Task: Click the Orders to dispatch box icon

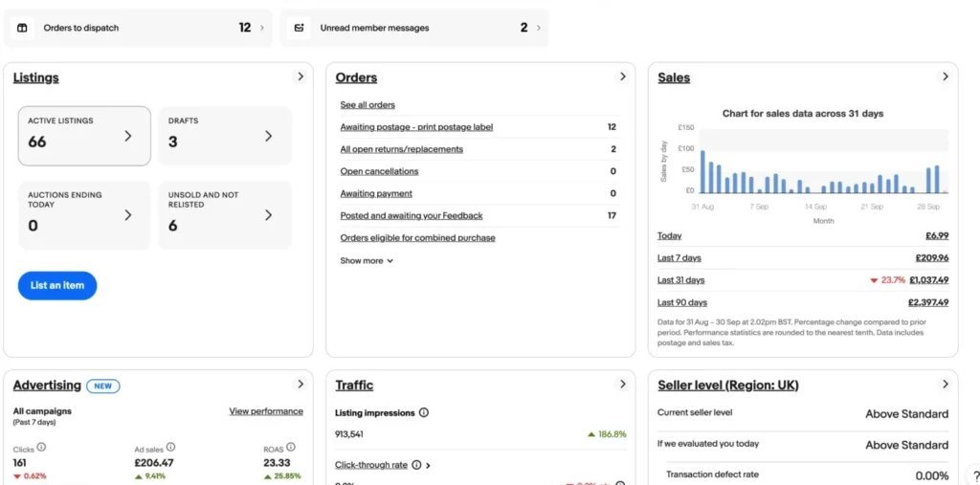Action: 22,28
